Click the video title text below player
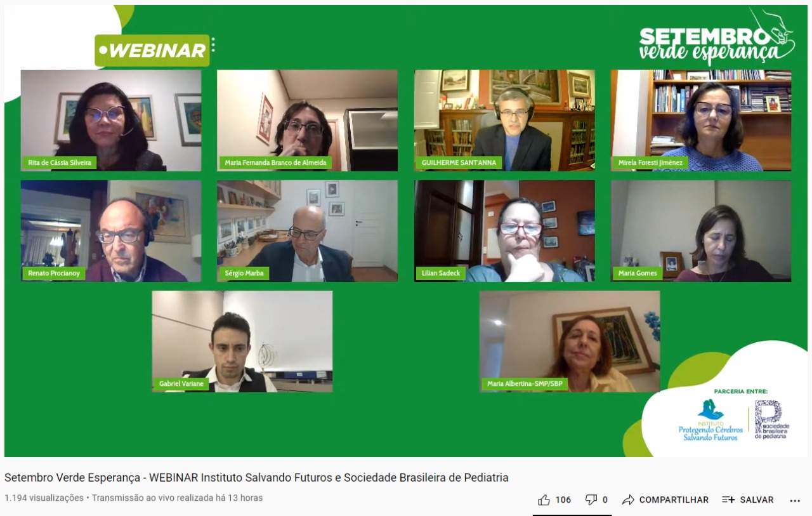The width and height of the screenshot is (812, 516). coord(256,477)
